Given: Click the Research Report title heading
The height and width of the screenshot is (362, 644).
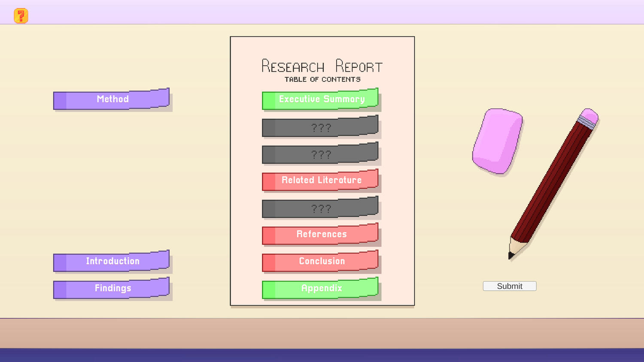Looking at the screenshot, I should coord(322,67).
